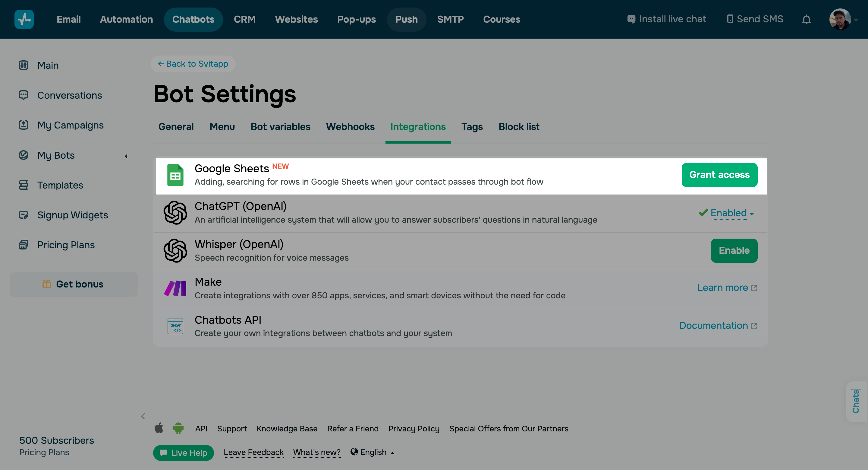Switch to the Webhooks tab
868x470 pixels.
(350, 127)
